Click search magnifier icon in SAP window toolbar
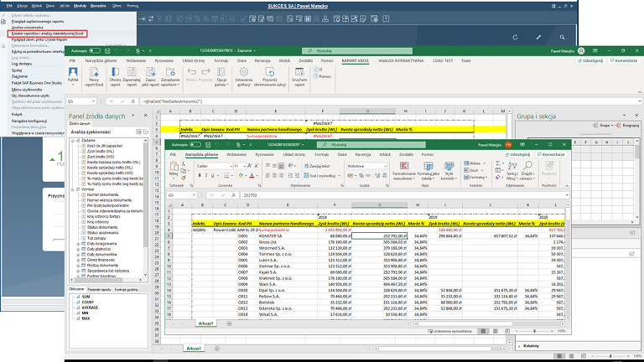644x362 pixels. pos(562,38)
